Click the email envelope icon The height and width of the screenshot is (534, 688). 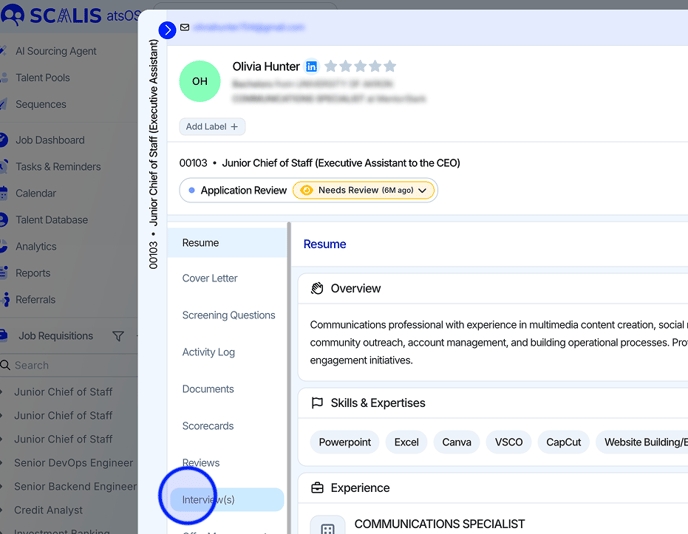[x=185, y=28]
